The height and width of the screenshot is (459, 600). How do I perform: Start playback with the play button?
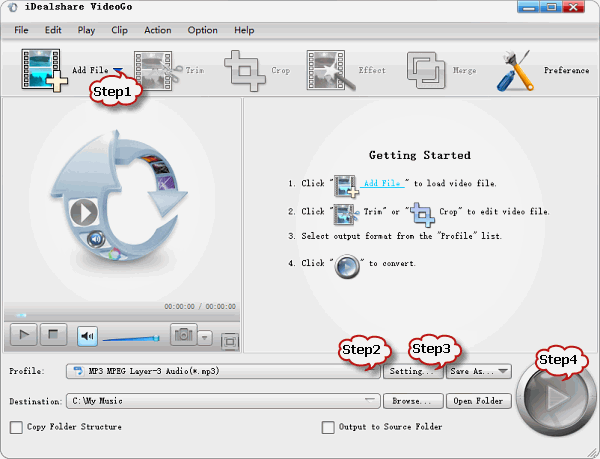coord(23,335)
